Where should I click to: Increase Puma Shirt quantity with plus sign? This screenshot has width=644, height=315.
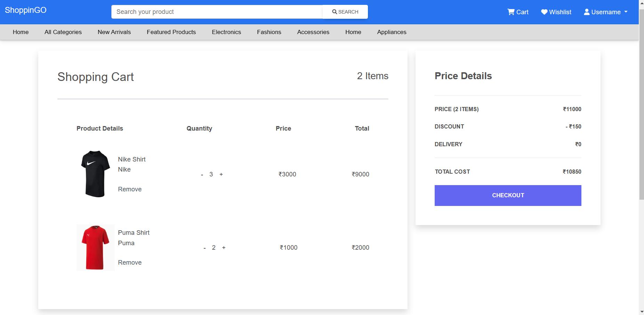pyautogui.click(x=224, y=248)
